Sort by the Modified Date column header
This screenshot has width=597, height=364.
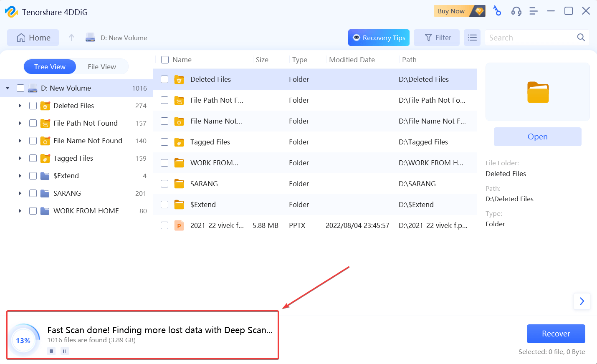(352, 60)
